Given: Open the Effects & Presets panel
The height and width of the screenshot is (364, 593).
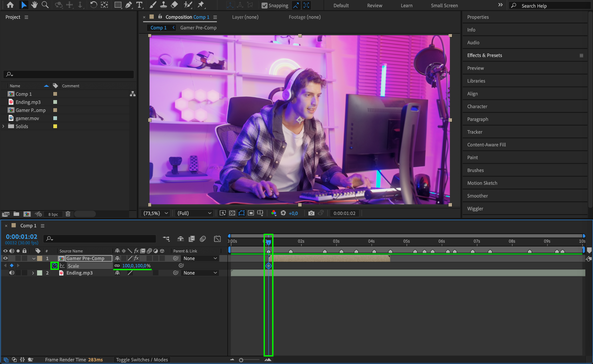Looking at the screenshot, I should 484,55.
